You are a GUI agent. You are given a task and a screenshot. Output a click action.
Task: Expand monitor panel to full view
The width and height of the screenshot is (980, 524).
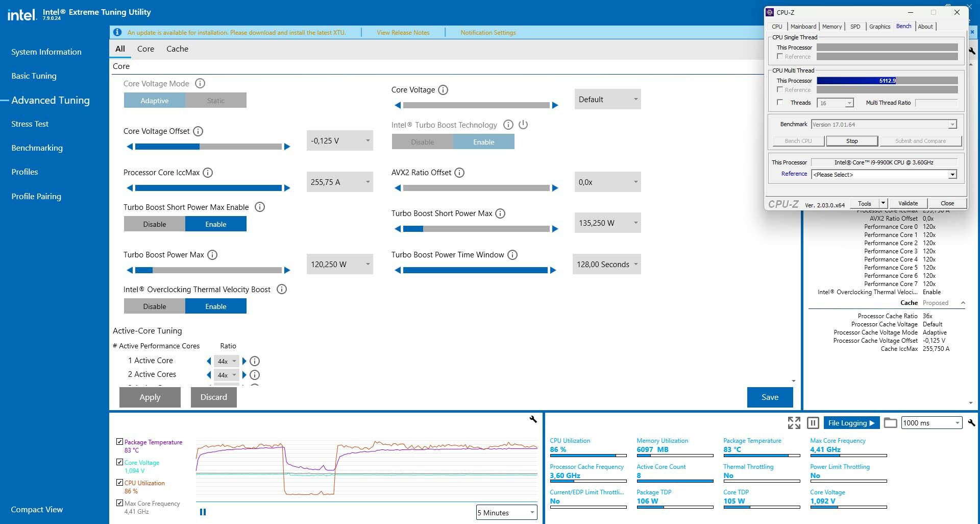pyautogui.click(x=794, y=423)
